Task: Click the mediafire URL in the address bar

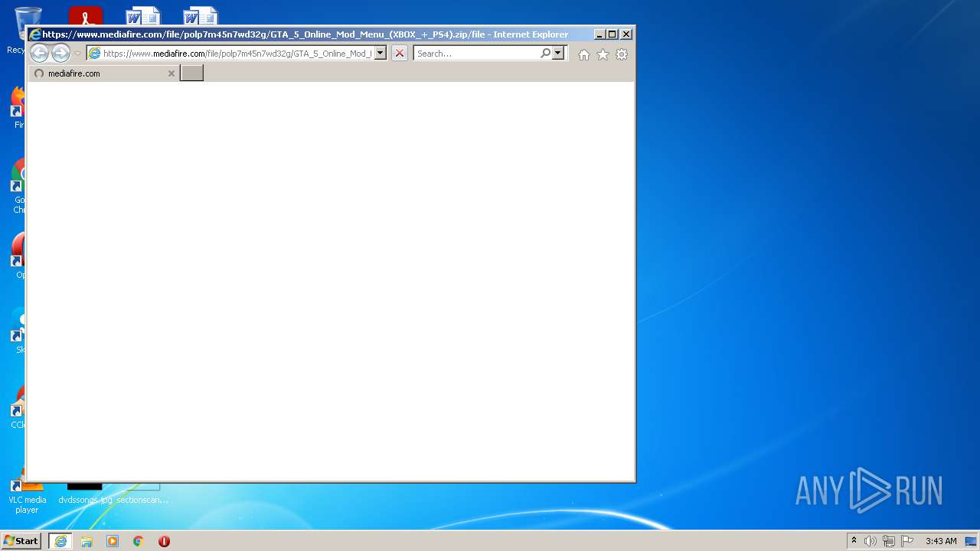Action: (237, 54)
